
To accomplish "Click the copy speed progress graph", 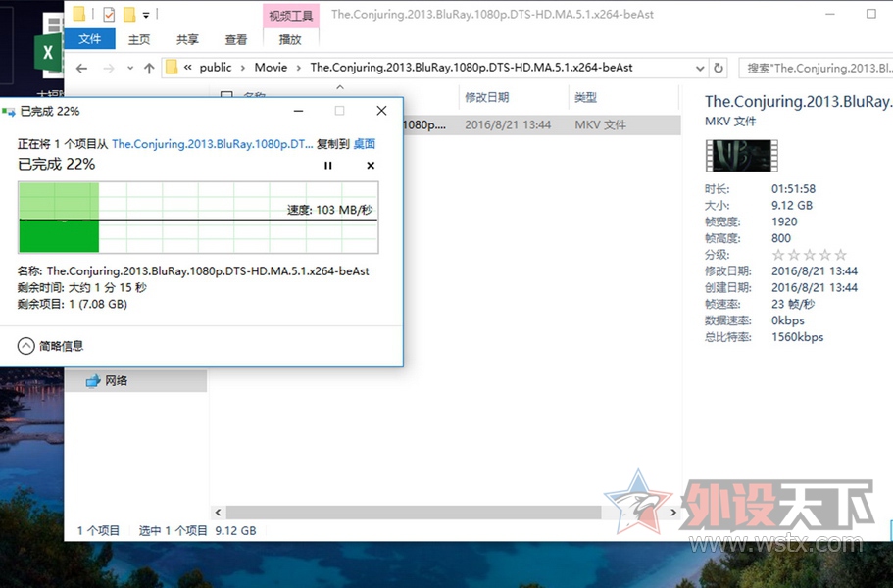I will pyautogui.click(x=198, y=218).
